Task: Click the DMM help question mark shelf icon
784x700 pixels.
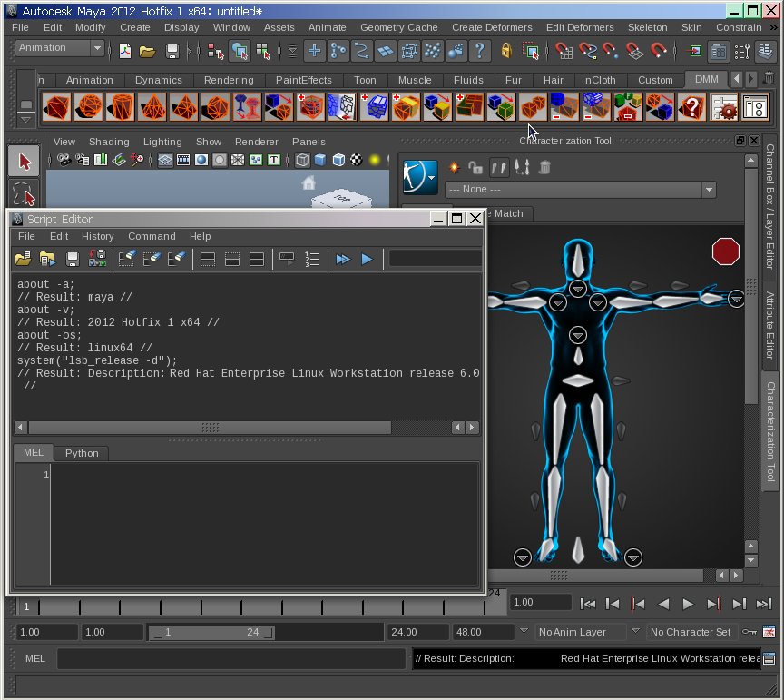Action: click(x=692, y=106)
